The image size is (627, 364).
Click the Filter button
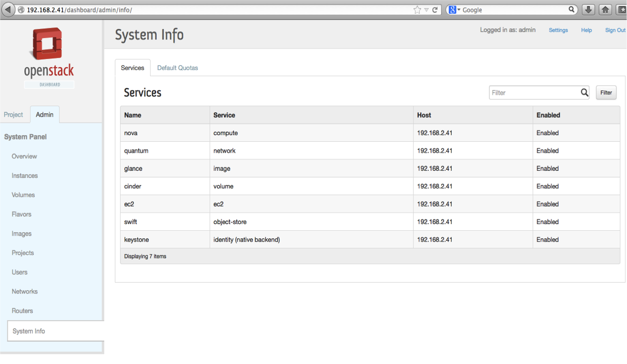(606, 93)
